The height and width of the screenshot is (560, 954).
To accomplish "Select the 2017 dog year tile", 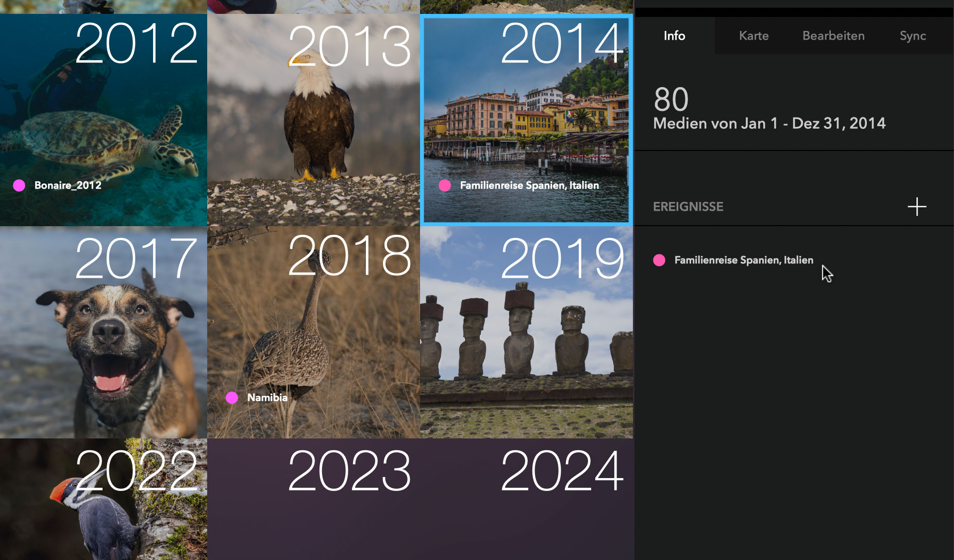I will click(104, 332).
